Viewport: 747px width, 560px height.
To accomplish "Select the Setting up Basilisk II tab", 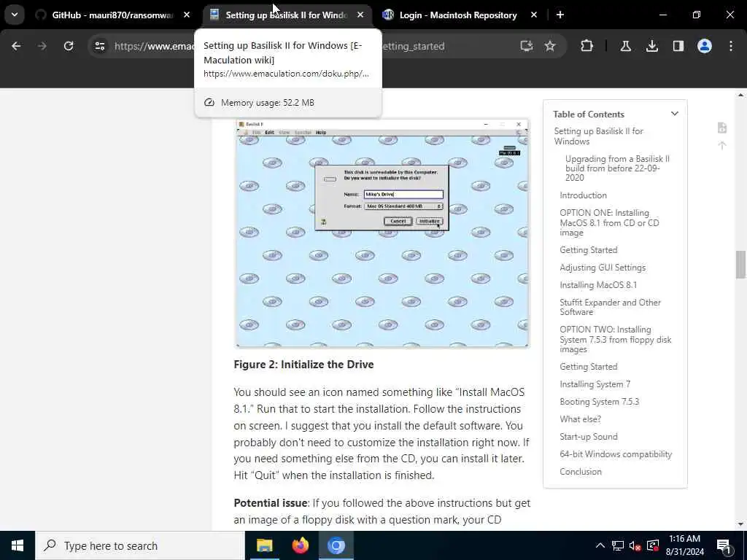I will coord(287,15).
